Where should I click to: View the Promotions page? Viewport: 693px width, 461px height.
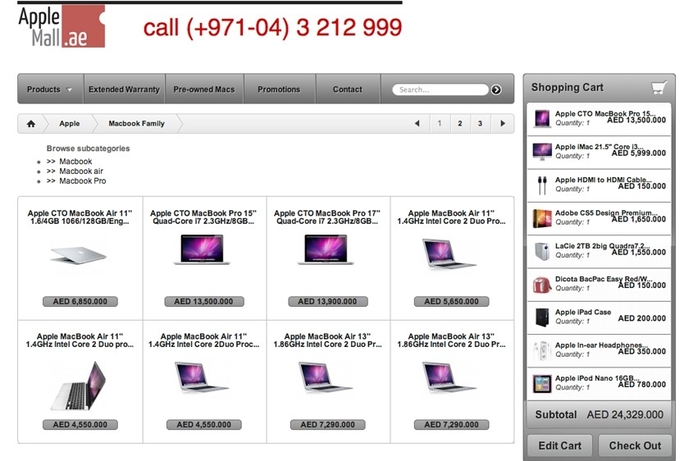pos(279,89)
